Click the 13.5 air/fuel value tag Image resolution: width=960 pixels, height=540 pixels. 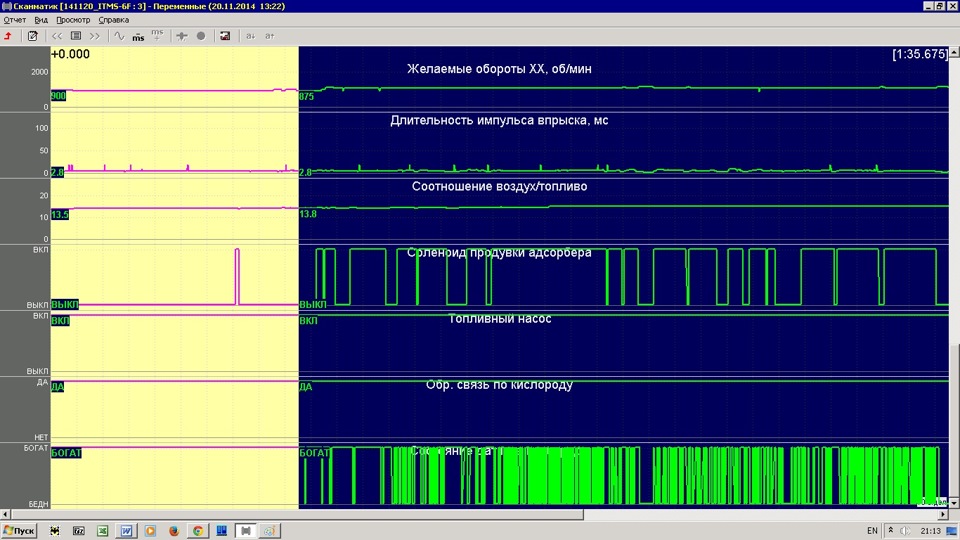pos(59,215)
